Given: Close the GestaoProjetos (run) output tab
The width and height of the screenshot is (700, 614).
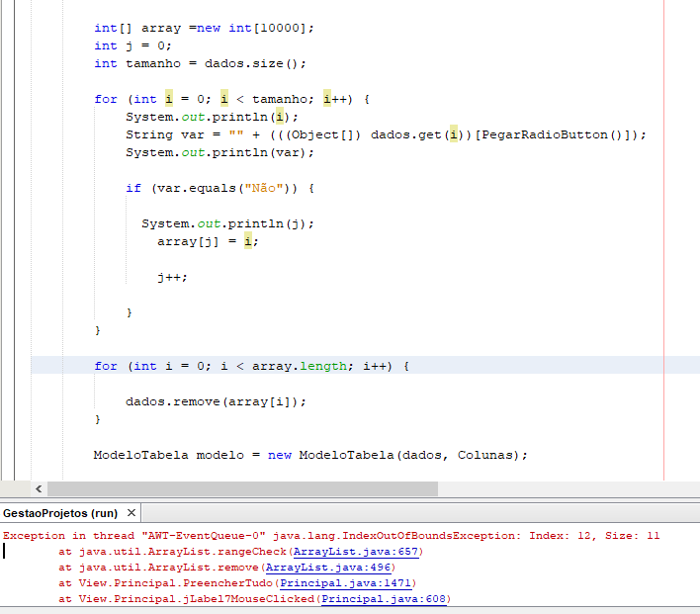Looking at the screenshot, I should [x=131, y=512].
